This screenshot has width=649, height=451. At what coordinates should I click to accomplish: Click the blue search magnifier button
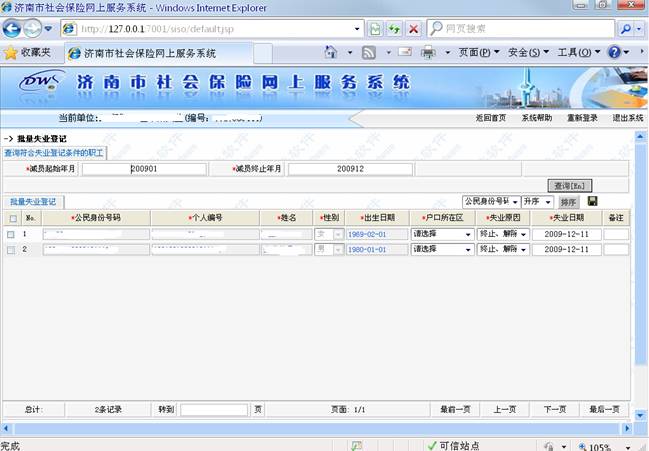626,29
